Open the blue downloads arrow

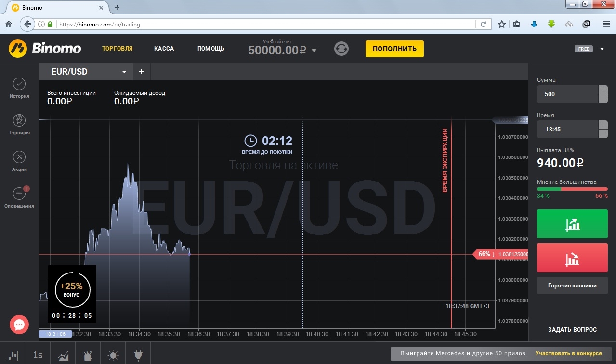coord(534,24)
